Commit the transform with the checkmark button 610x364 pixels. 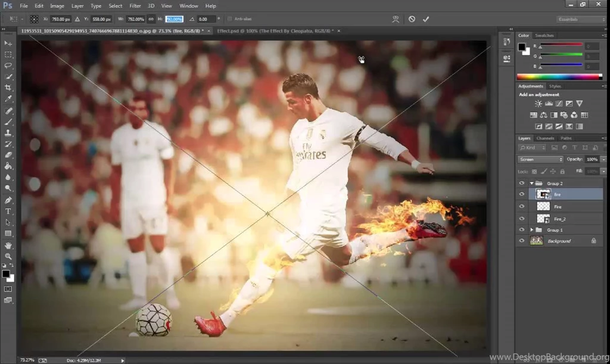[x=425, y=18]
